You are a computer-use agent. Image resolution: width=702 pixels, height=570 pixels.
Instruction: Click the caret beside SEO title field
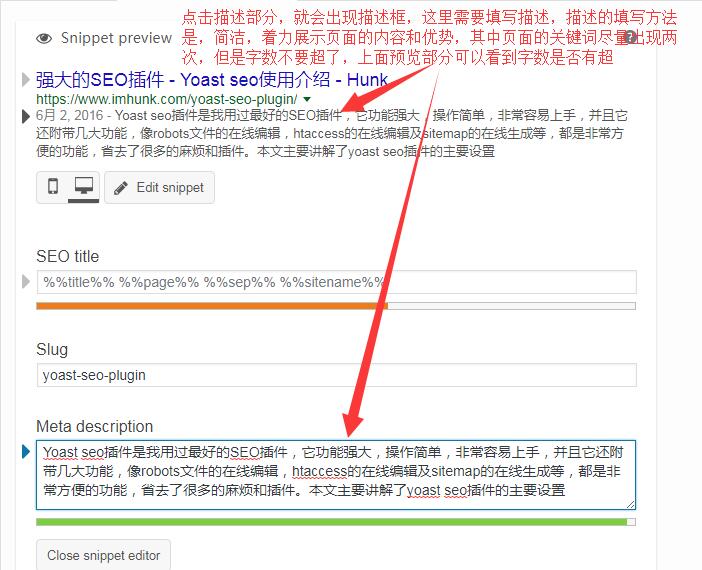[x=26, y=282]
